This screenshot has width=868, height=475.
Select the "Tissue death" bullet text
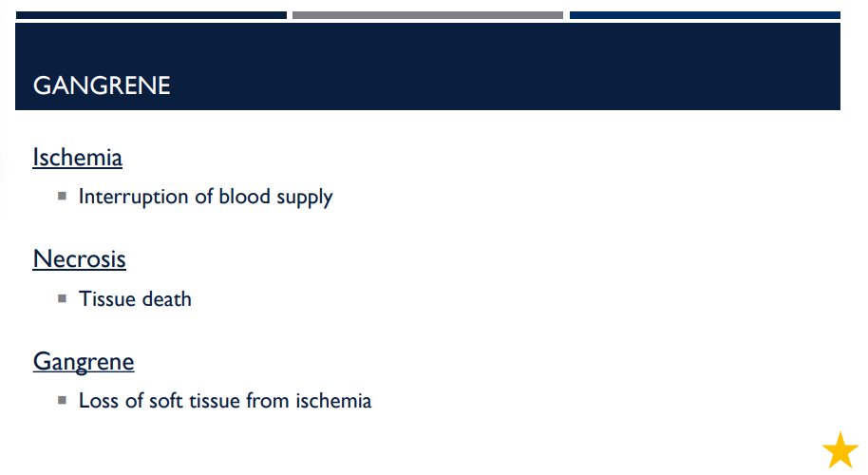click(x=135, y=299)
